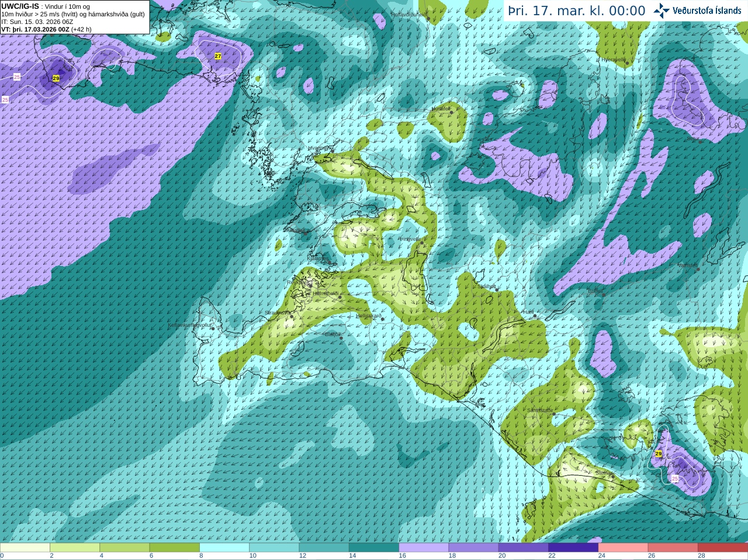Click the Skálholt station label
Screen dimensions: 748x560
[x=487, y=286]
